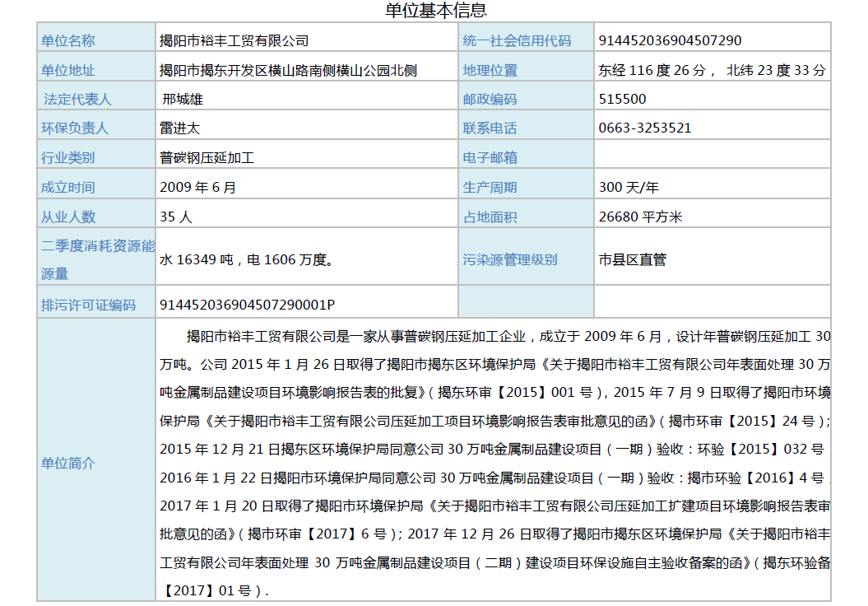Click the title 单位基本信息
The image size is (868, 606).
pos(436,10)
